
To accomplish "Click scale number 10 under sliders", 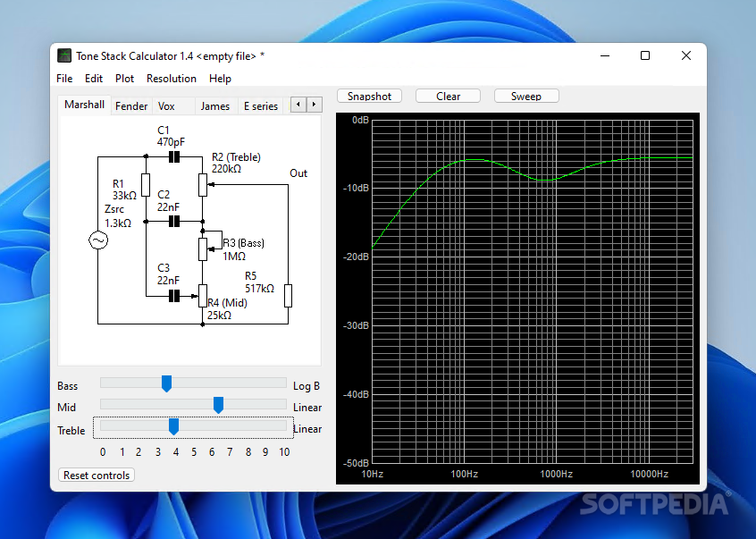I will pyautogui.click(x=284, y=452).
